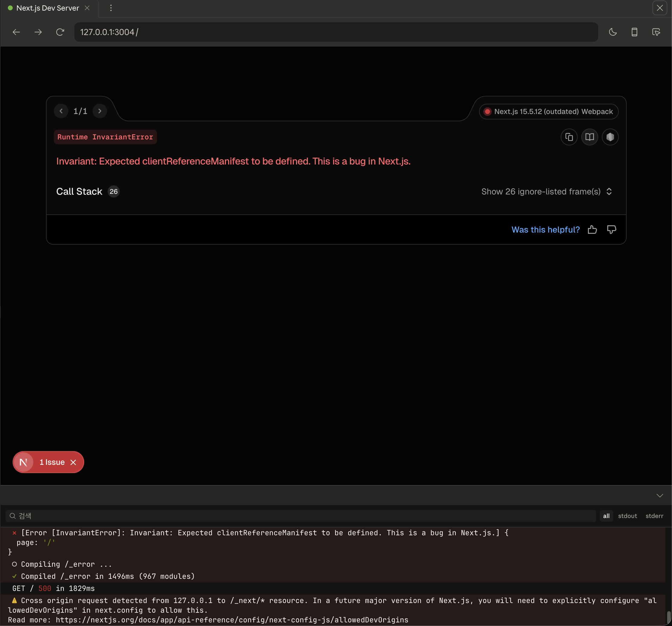Focus the log search field

click(x=301, y=516)
